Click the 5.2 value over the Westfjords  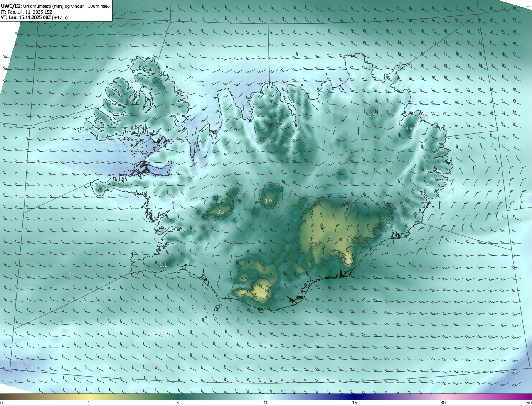coord(127,101)
